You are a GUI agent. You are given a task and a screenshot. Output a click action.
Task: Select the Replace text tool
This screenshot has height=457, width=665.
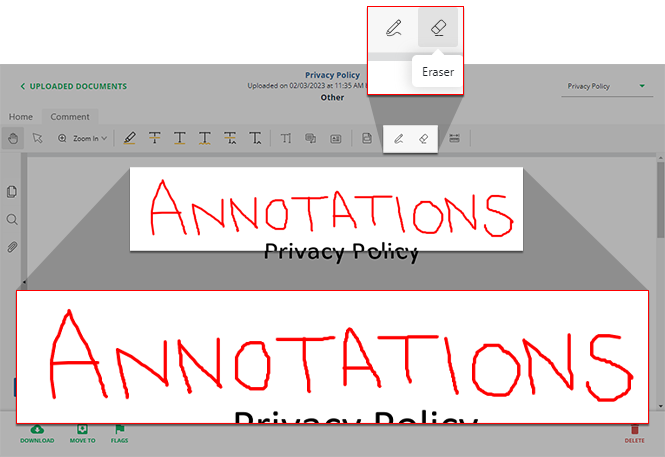point(230,138)
